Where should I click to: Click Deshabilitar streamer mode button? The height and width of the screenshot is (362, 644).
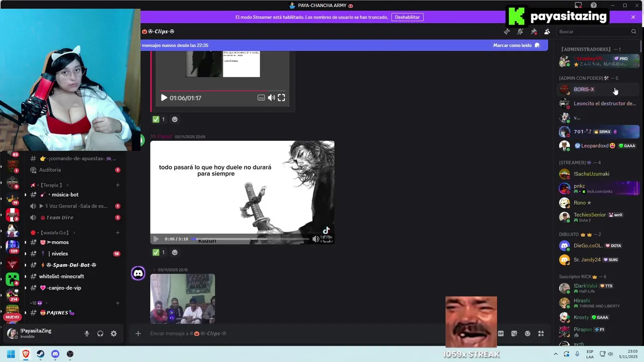pyautogui.click(x=407, y=17)
